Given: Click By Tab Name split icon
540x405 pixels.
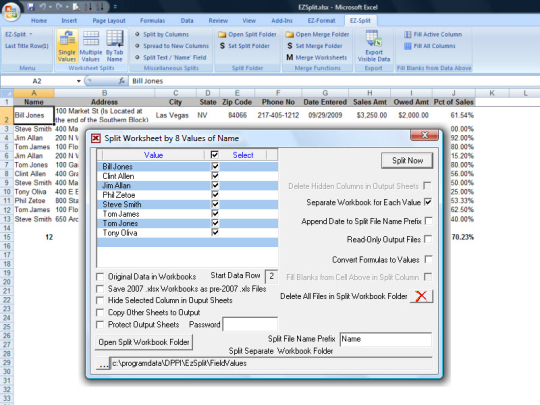Looking at the screenshot, I should [x=114, y=46].
